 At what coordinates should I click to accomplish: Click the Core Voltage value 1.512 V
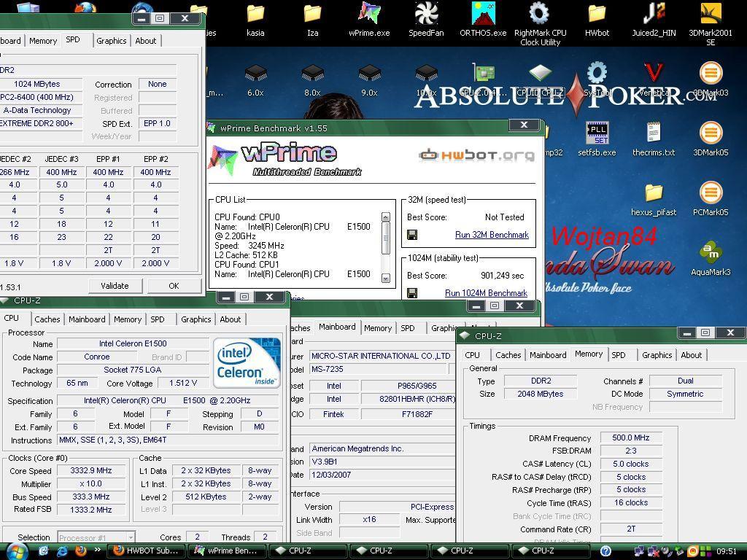(x=183, y=383)
